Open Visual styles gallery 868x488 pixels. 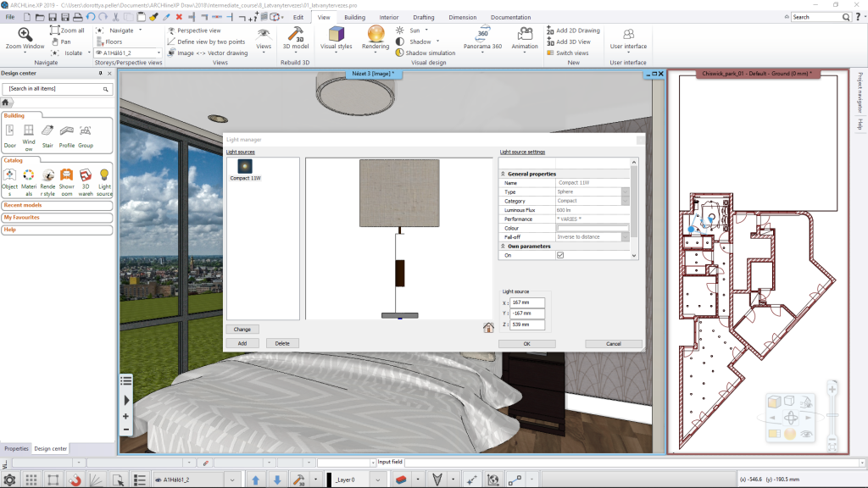pos(336,38)
